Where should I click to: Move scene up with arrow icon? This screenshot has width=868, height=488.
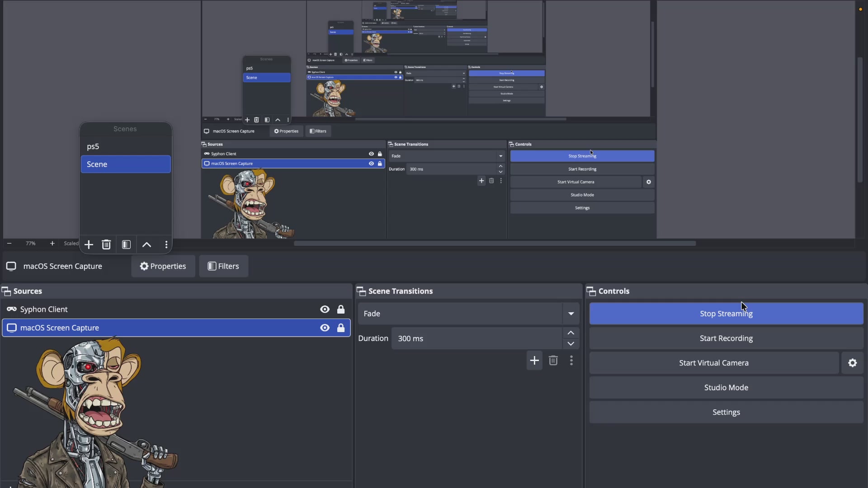point(146,245)
